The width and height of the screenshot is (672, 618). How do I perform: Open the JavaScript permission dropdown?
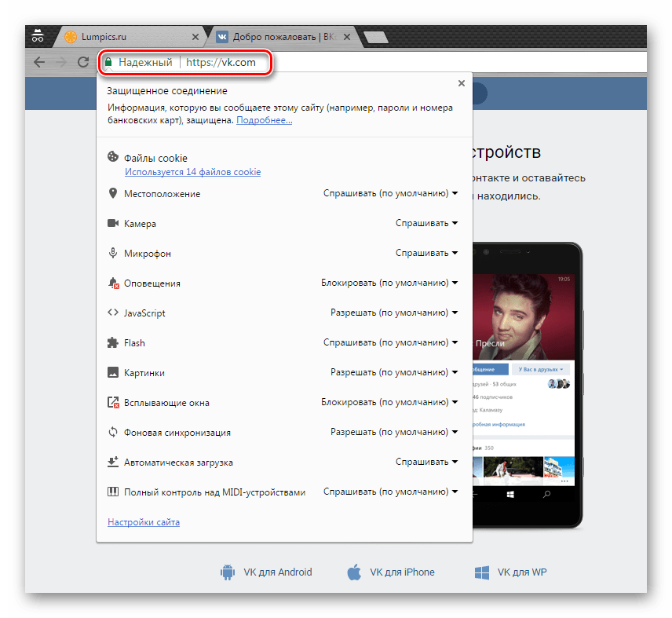click(x=394, y=313)
